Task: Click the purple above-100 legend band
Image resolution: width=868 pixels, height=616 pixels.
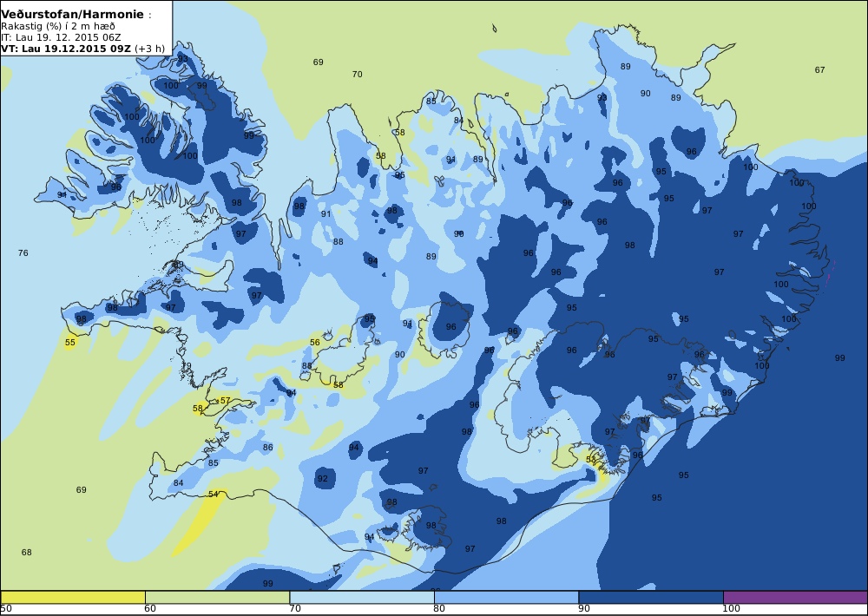Action: coord(795,597)
